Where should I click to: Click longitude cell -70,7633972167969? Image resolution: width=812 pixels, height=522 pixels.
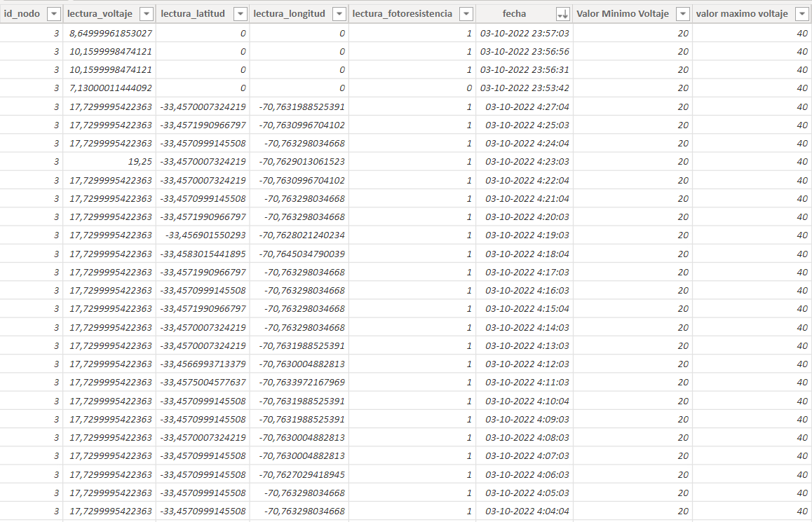click(299, 383)
